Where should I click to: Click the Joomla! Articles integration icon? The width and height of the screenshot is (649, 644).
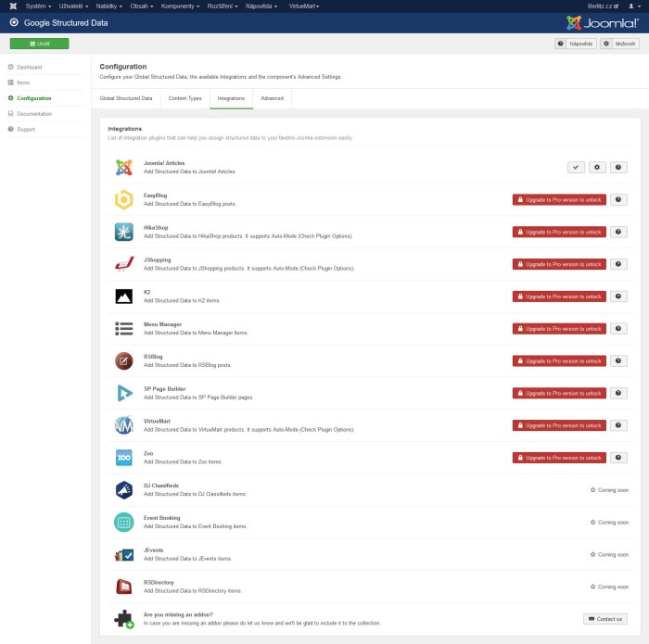click(123, 167)
